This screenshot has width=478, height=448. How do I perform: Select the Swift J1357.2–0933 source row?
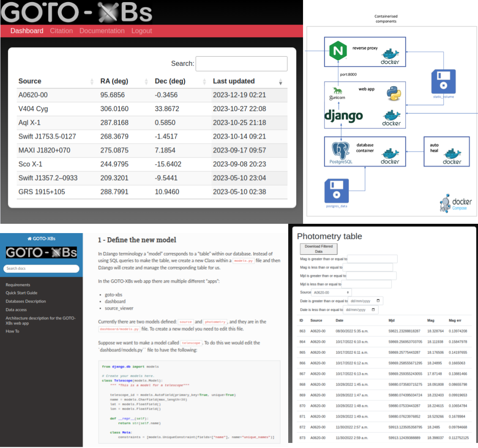tap(152, 178)
